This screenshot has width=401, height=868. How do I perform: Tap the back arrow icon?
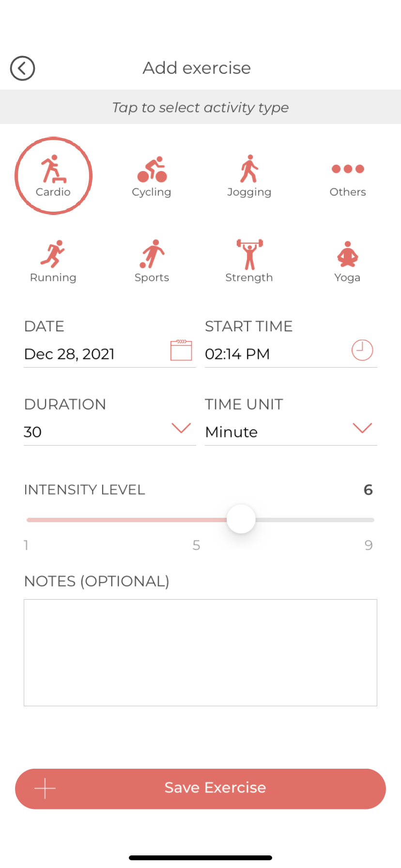click(x=22, y=68)
